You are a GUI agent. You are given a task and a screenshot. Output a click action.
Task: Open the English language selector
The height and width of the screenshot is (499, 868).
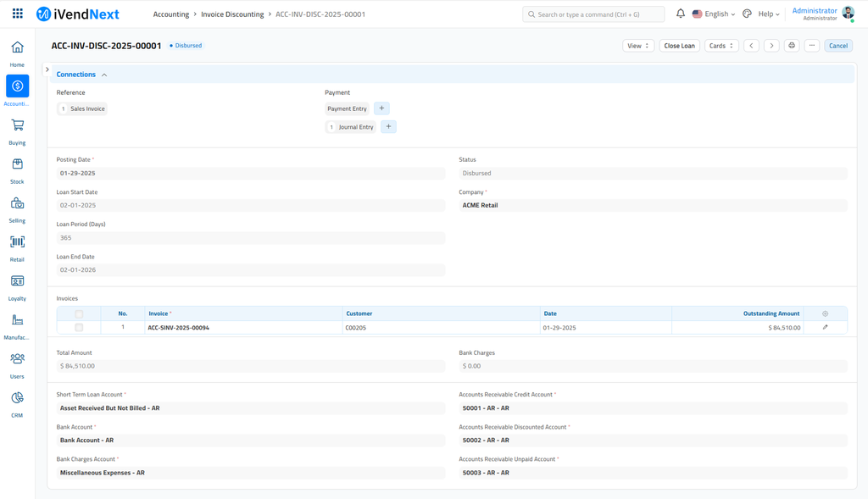(714, 14)
